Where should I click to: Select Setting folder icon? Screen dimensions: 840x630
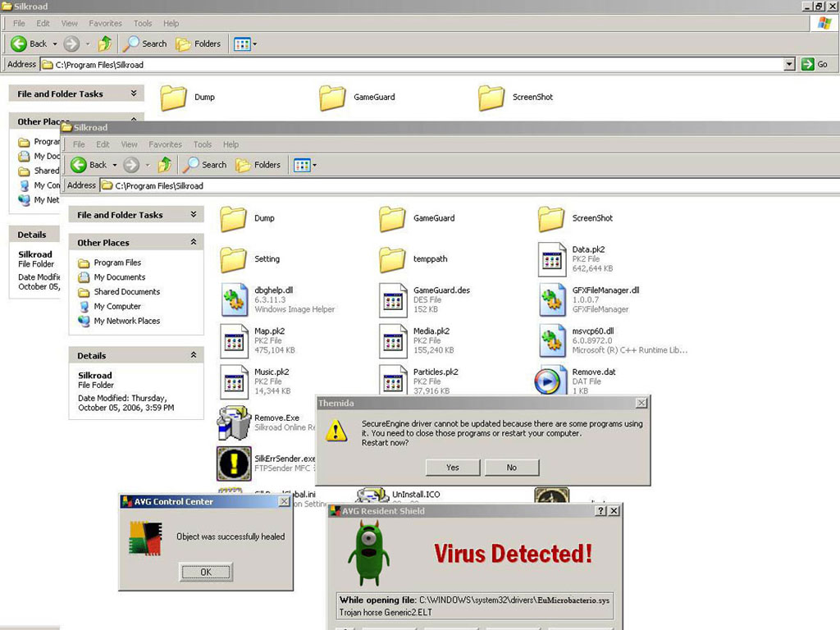coord(234,259)
